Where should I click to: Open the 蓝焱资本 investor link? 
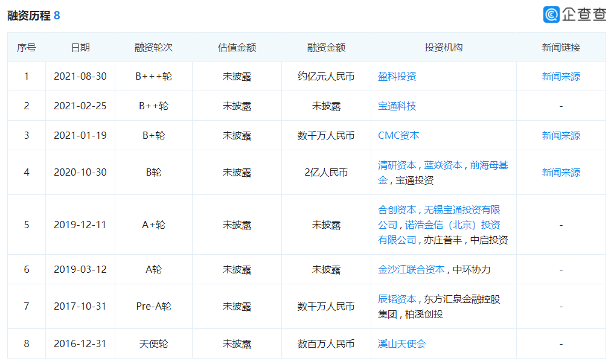tap(443, 165)
